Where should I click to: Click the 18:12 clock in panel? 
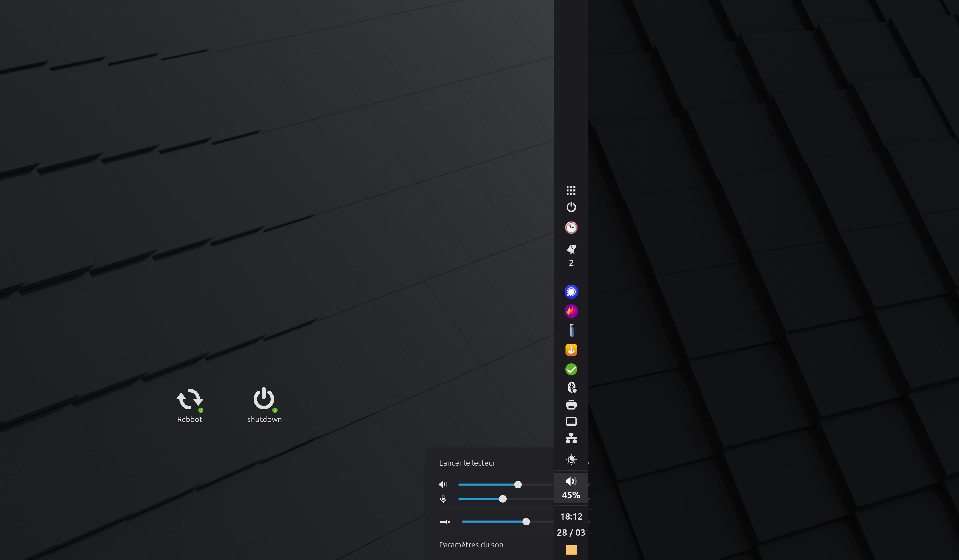[x=571, y=516]
